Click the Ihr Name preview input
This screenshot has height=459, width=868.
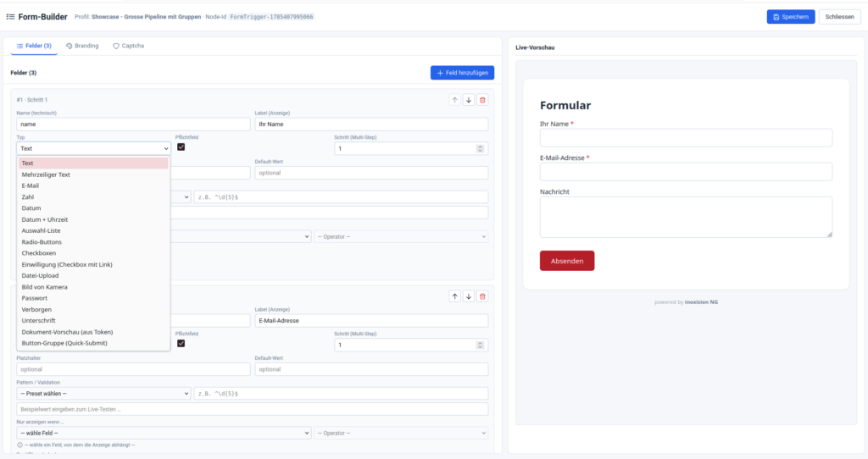[686, 138]
